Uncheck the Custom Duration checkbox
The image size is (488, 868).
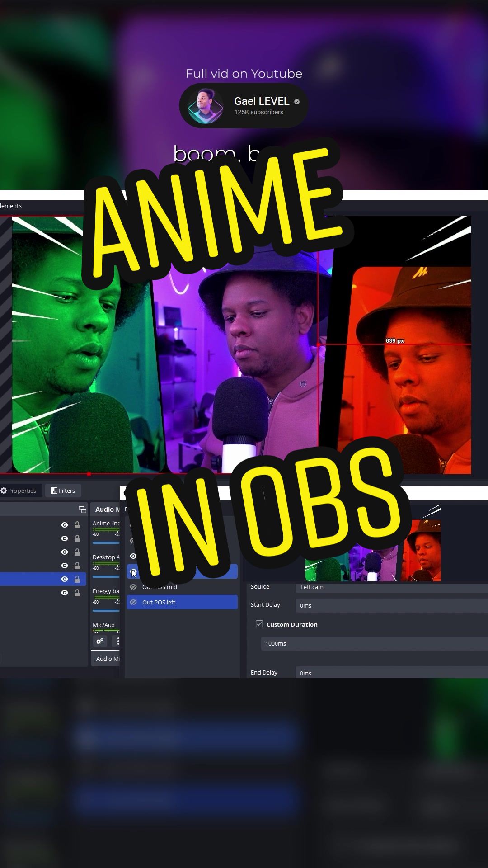pos(259,624)
